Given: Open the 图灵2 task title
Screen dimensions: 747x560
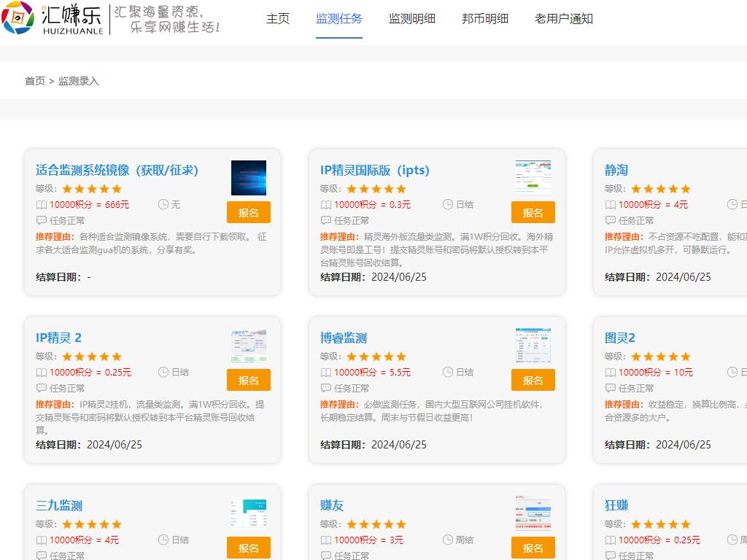Looking at the screenshot, I should (620, 338).
